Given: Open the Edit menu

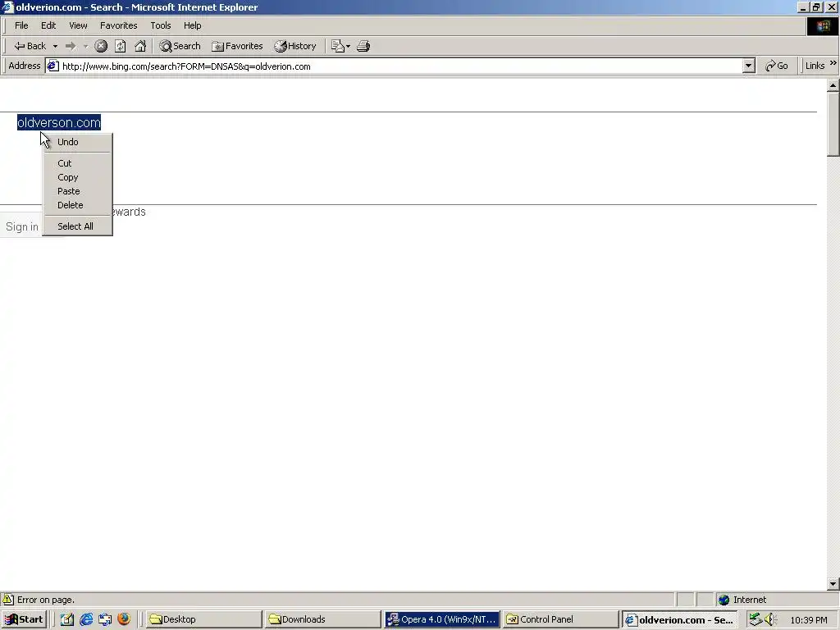Looking at the screenshot, I should point(48,25).
